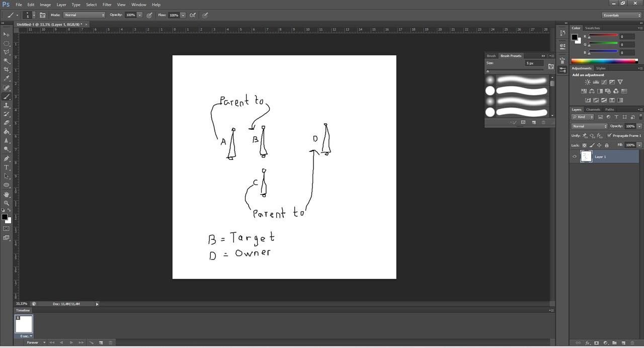
Task: Open the Forever repeat dropdown in Timeline
Action: (x=35, y=342)
